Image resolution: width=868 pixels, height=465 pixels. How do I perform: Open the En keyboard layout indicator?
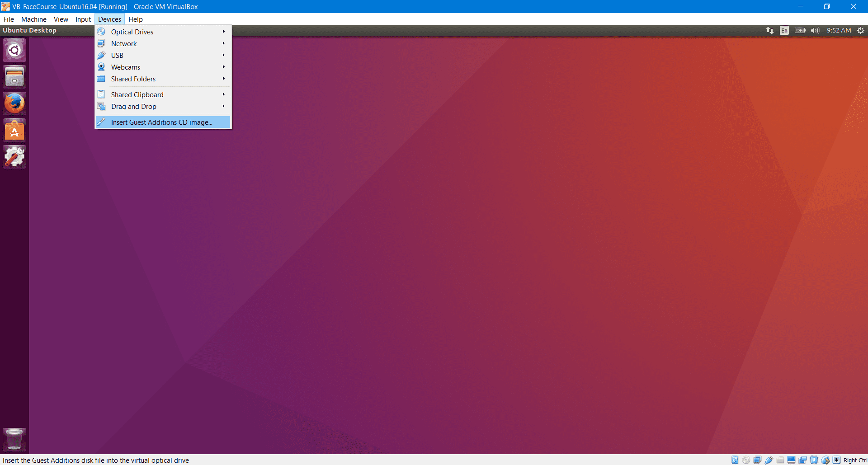coord(784,30)
